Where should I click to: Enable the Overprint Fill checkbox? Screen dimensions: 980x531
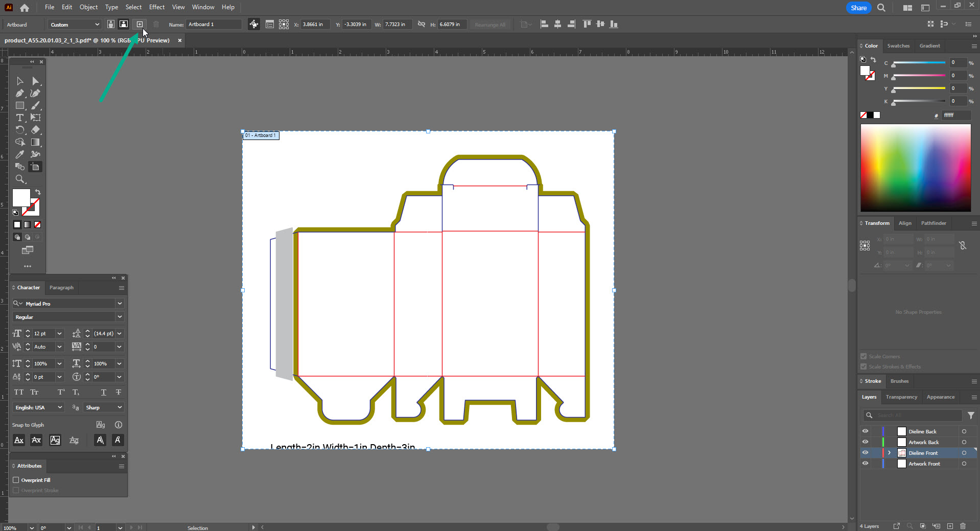pyautogui.click(x=16, y=480)
